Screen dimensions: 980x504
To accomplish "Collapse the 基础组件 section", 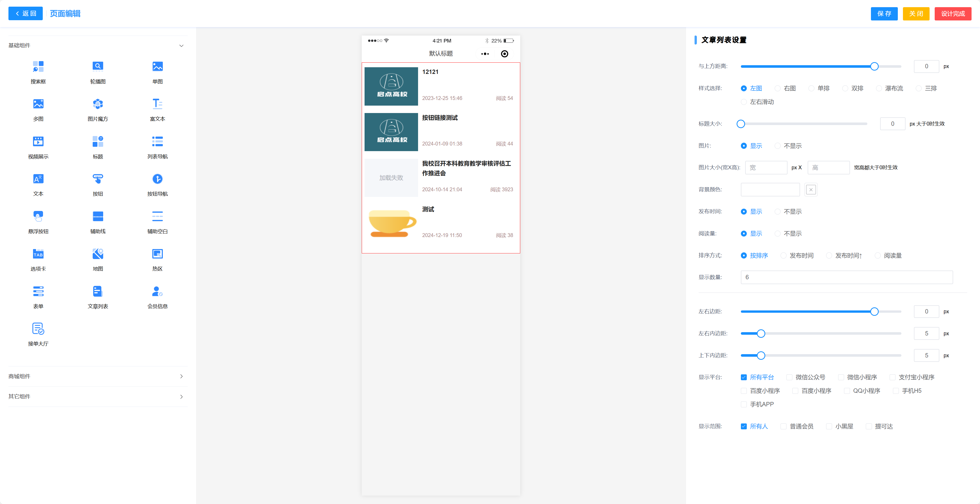I will [181, 46].
